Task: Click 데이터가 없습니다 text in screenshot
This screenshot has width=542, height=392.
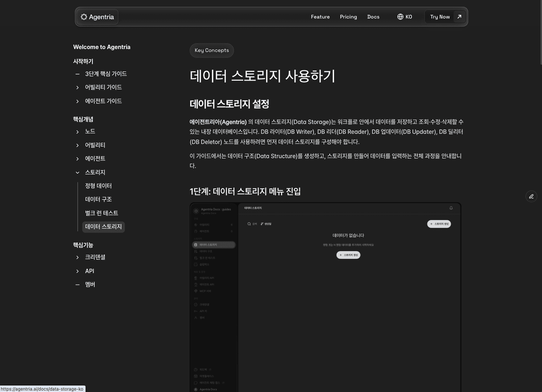Action: (x=348, y=235)
